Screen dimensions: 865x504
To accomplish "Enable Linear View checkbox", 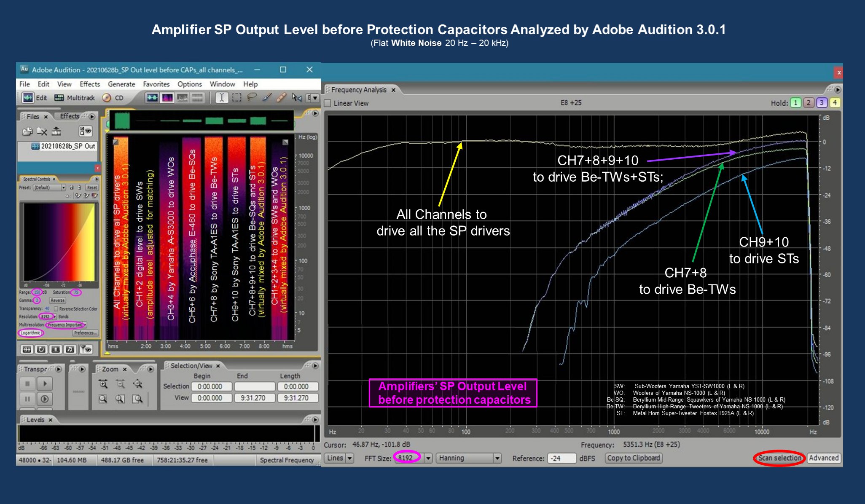I will (327, 103).
